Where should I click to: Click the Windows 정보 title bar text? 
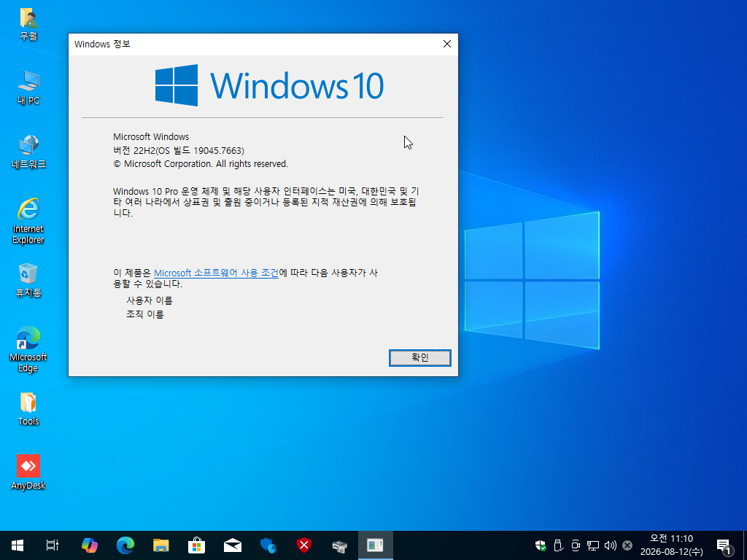[x=102, y=44]
